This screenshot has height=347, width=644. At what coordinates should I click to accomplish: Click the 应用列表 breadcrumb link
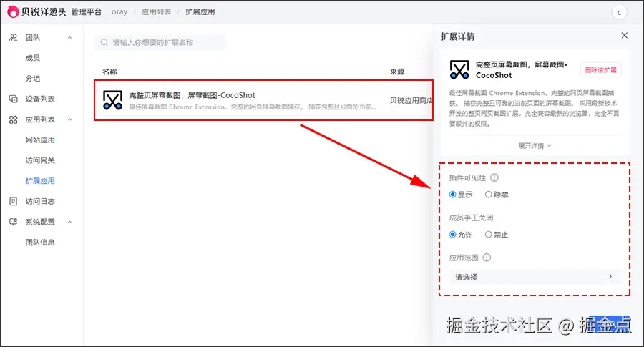point(156,12)
